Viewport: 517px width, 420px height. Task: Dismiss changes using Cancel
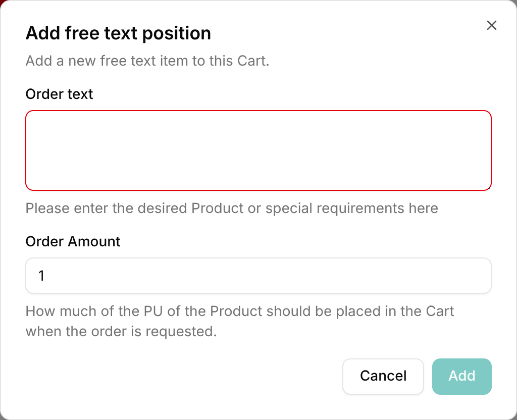(x=383, y=376)
